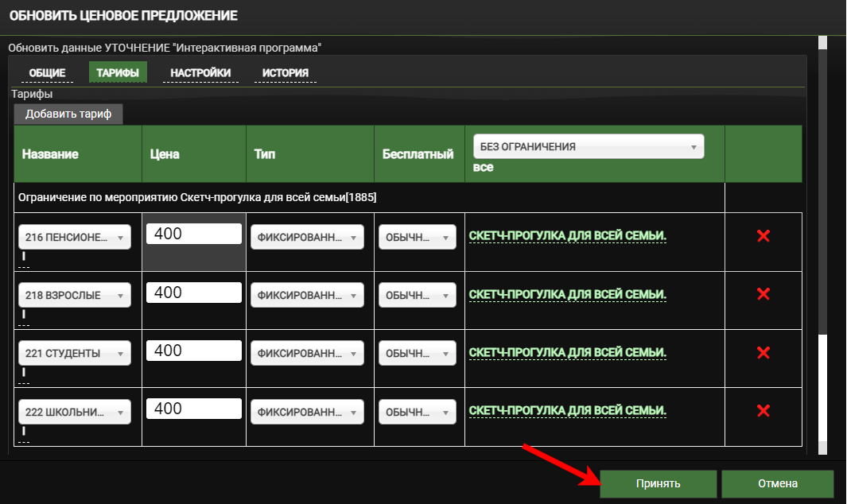This screenshot has height=504, width=847.
Task: Click red X for 221 Студенты row
Action: (x=763, y=353)
